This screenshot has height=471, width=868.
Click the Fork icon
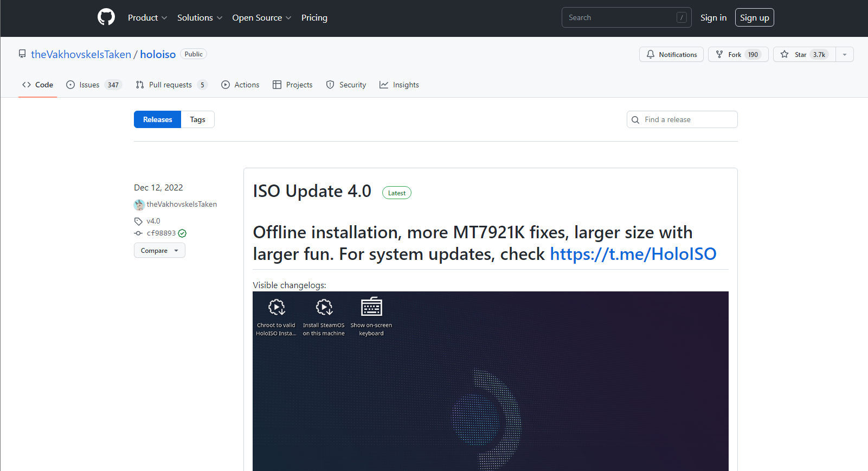coord(719,54)
